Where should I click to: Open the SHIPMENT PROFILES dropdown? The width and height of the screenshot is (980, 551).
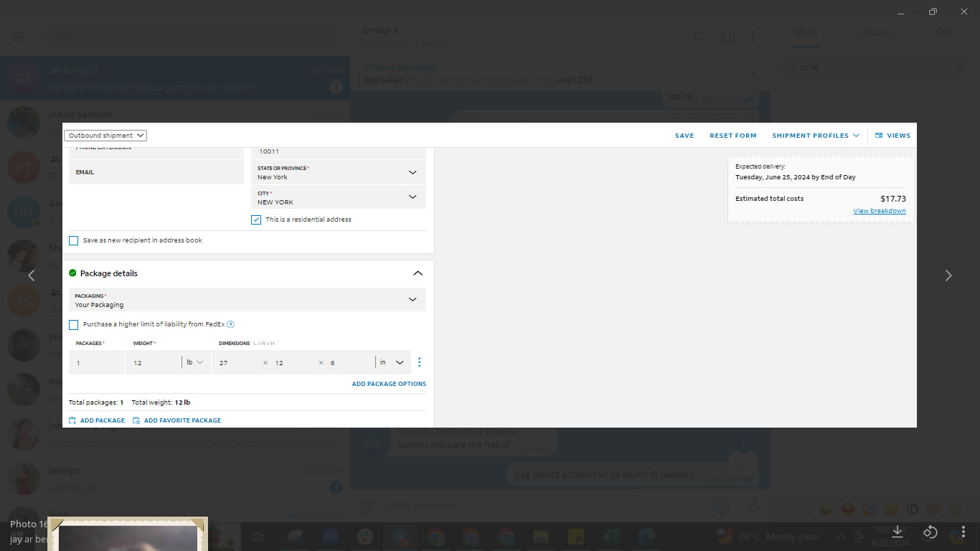click(x=816, y=135)
